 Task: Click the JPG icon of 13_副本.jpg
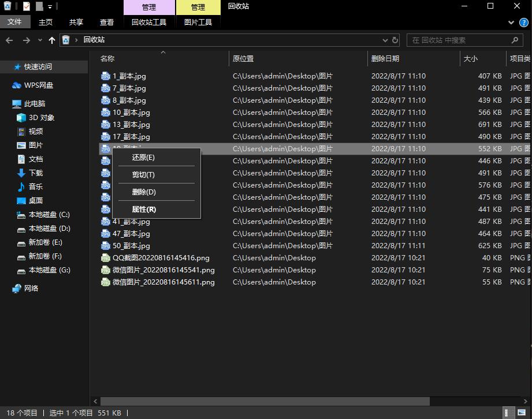(x=106, y=125)
